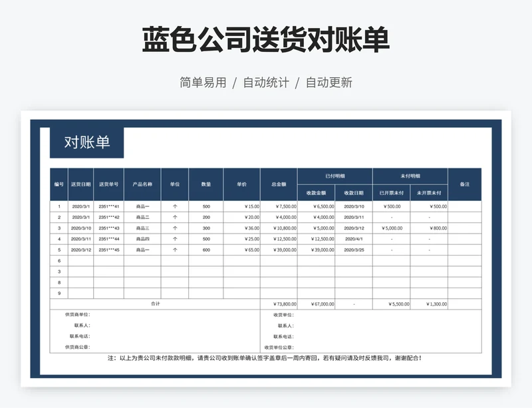The height and width of the screenshot is (408, 532).
Task: Click the 自动更新 subtitle text
Action: (329, 83)
